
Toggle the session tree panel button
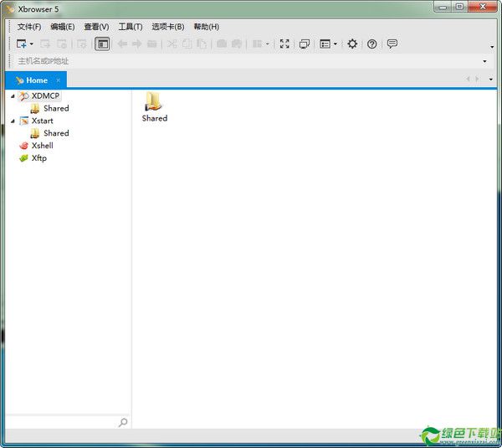click(x=102, y=44)
